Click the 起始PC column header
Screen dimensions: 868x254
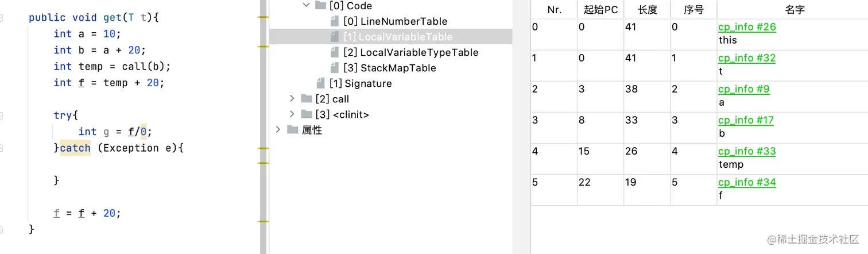click(600, 10)
